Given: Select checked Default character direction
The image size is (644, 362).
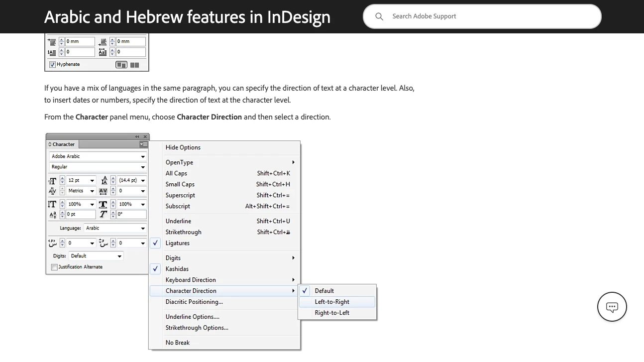Looking at the screenshot, I should coord(336,291).
